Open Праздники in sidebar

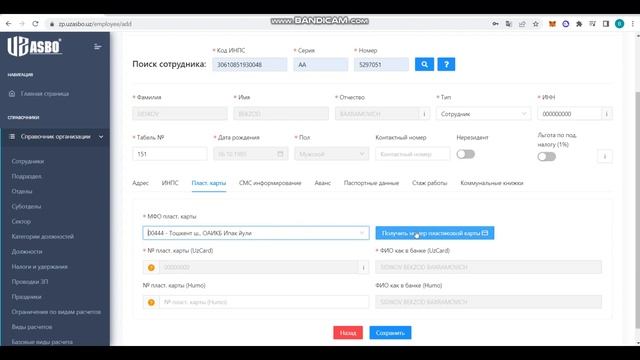pyautogui.click(x=27, y=297)
